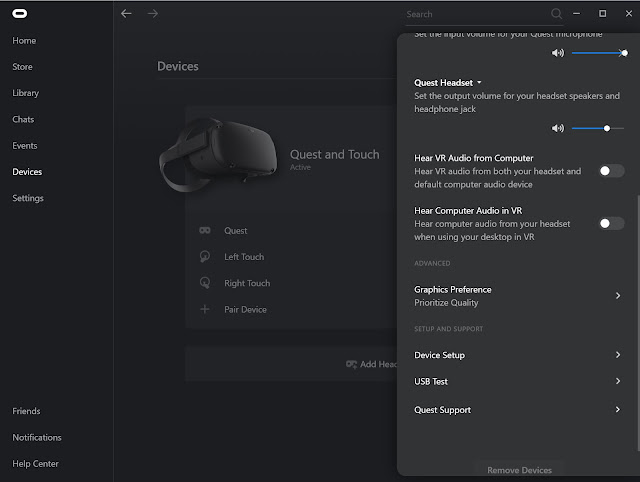Click the Quest Headset output speaker icon
640x482 pixels.
pyautogui.click(x=558, y=128)
